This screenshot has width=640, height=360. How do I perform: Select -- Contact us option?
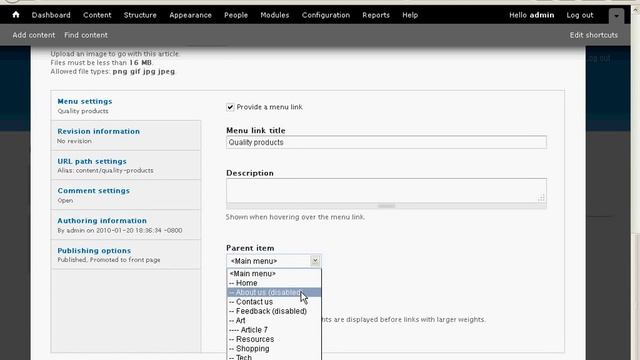[x=274, y=302]
